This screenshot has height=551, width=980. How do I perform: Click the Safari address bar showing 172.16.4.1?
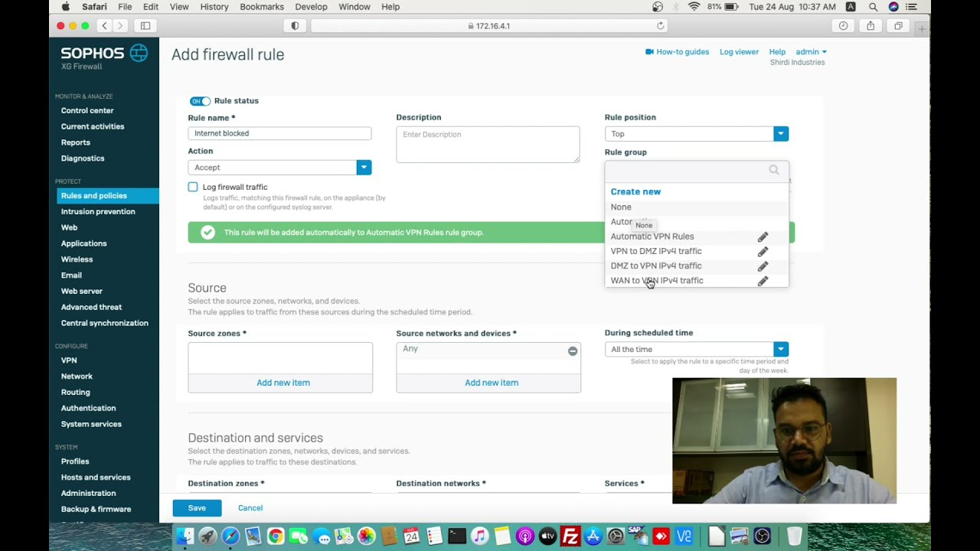488,26
